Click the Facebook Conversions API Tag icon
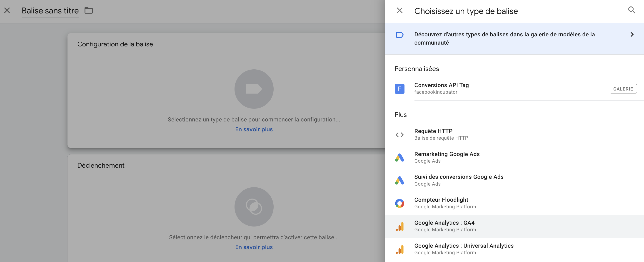This screenshot has height=262, width=644. pos(399,89)
